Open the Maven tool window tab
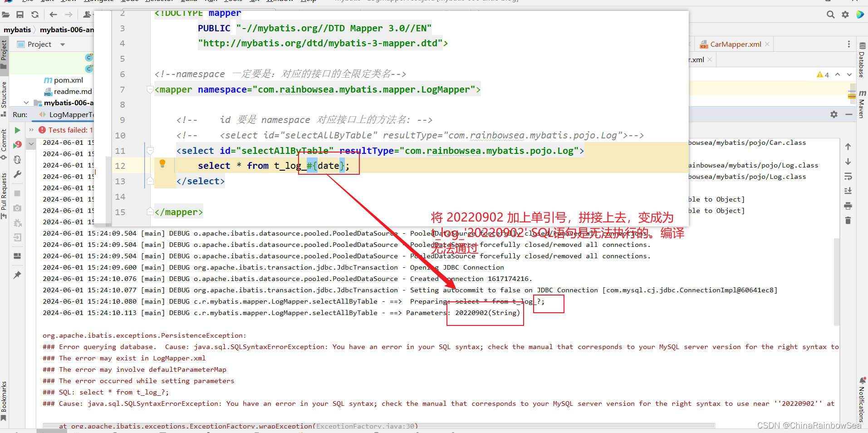 click(862, 104)
